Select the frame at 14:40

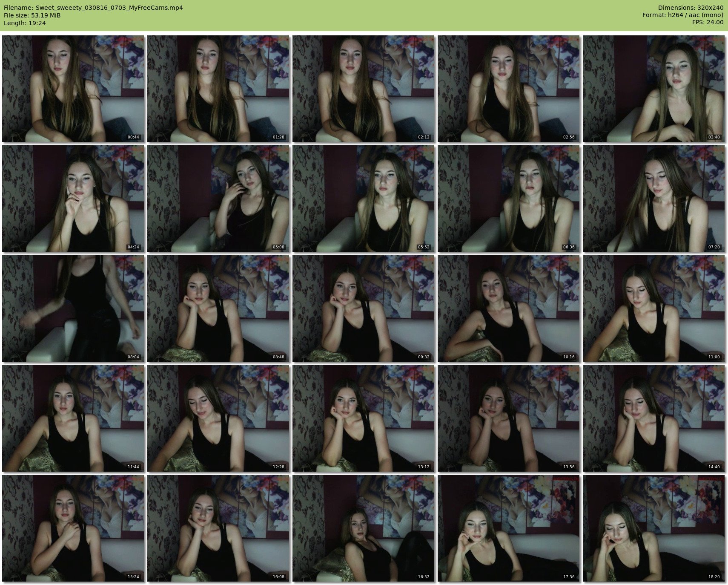coord(654,418)
